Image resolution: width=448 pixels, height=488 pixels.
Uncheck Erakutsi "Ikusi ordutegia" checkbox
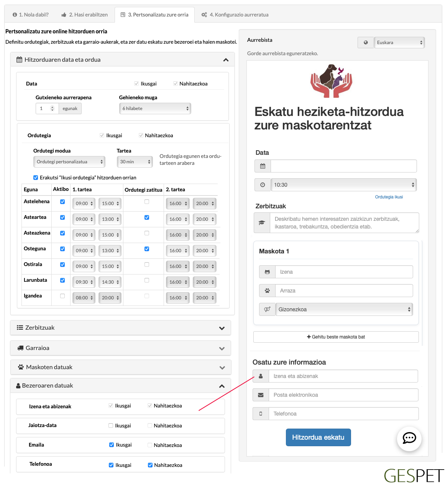coord(36,177)
